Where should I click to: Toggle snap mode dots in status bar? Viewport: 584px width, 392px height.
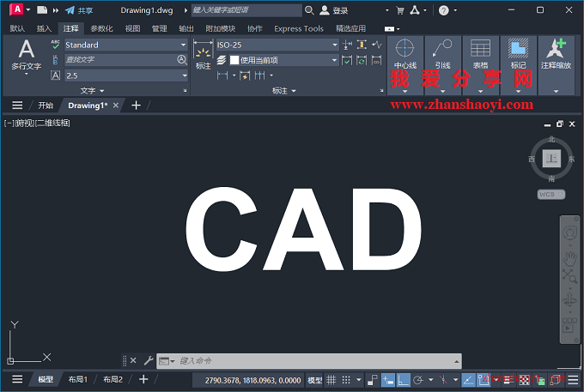tap(346, 380)
